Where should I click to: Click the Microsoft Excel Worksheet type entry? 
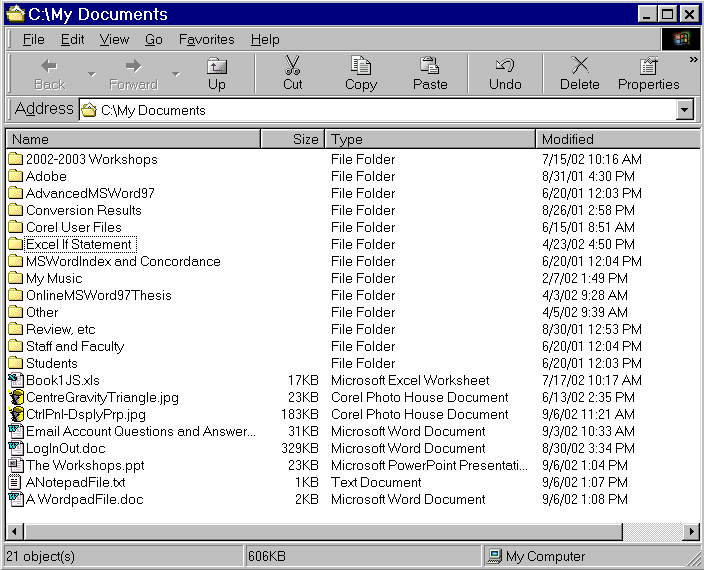pos(410,381)
